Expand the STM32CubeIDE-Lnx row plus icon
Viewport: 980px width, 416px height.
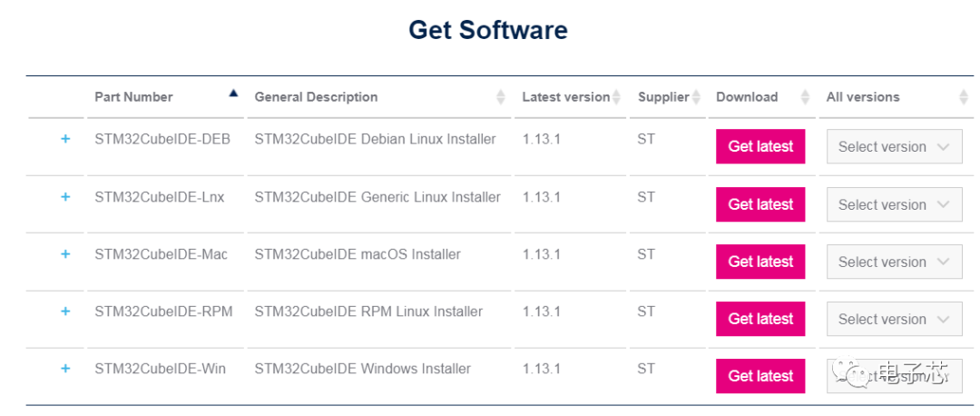pyautogui.click(x=65, y=197)
